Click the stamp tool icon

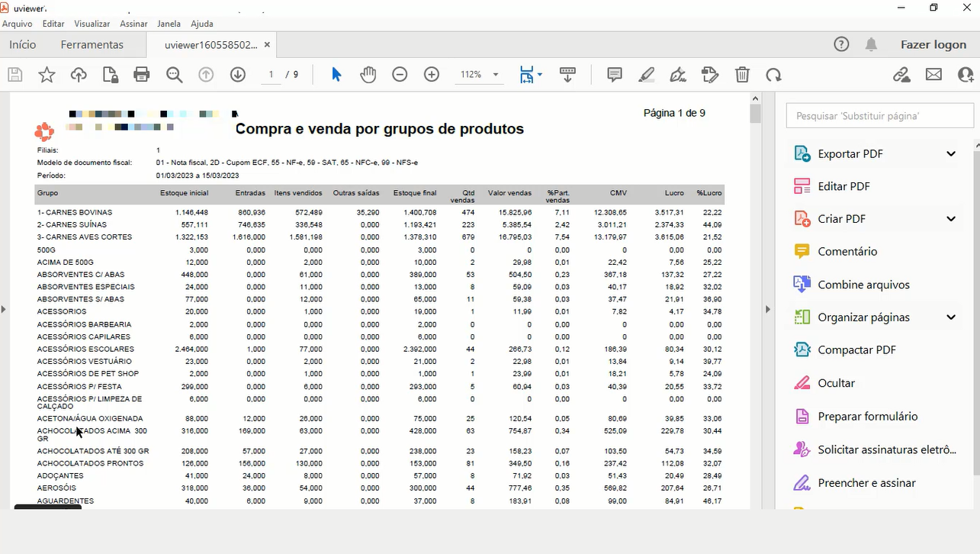tap(710, 75)
